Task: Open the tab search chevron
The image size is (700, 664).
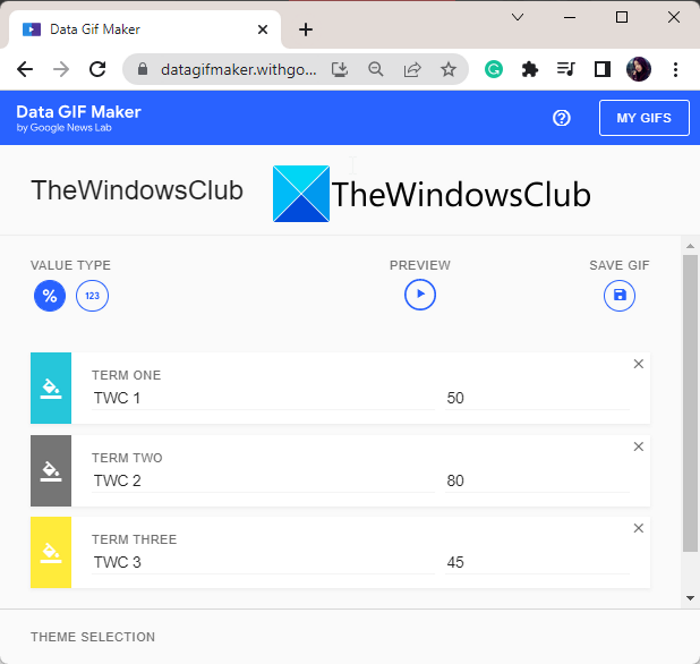Action: tap(517, 17)
